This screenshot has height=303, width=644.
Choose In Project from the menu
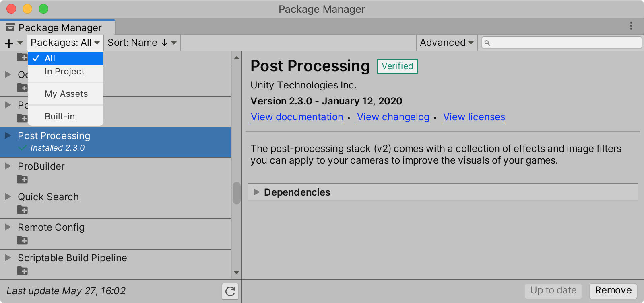(66, 72)
